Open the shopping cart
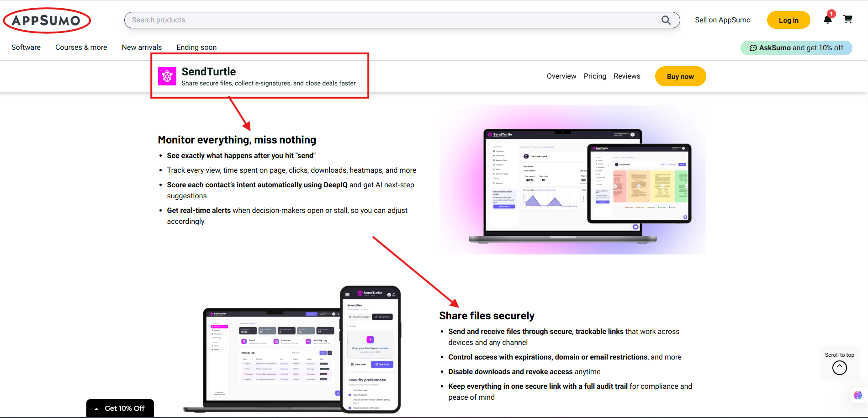Image resolution: width=868 pixels, height=418 pixels. [848, 19]
